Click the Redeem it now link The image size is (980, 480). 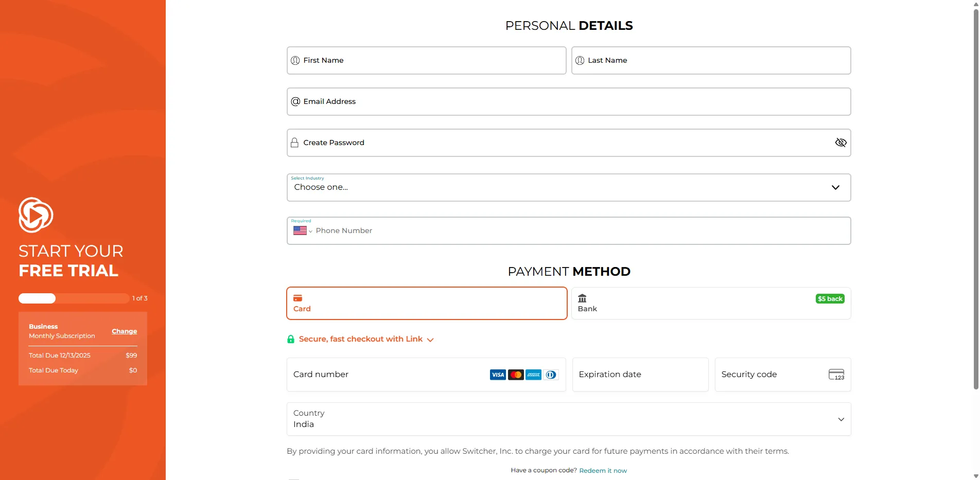click(x=603, y=471)
